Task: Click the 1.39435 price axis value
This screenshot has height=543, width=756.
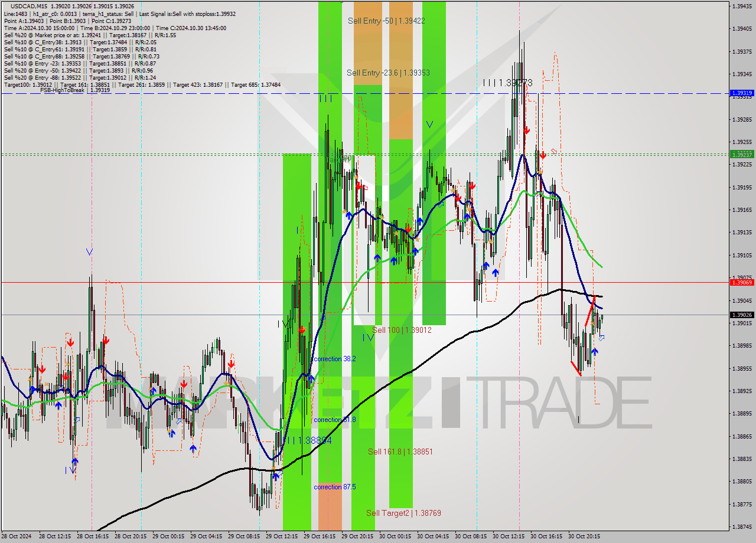Action: click(742, 6)
